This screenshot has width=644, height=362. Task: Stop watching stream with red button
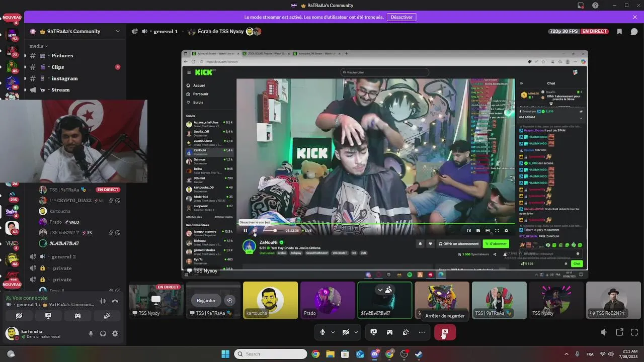point(445,332)
